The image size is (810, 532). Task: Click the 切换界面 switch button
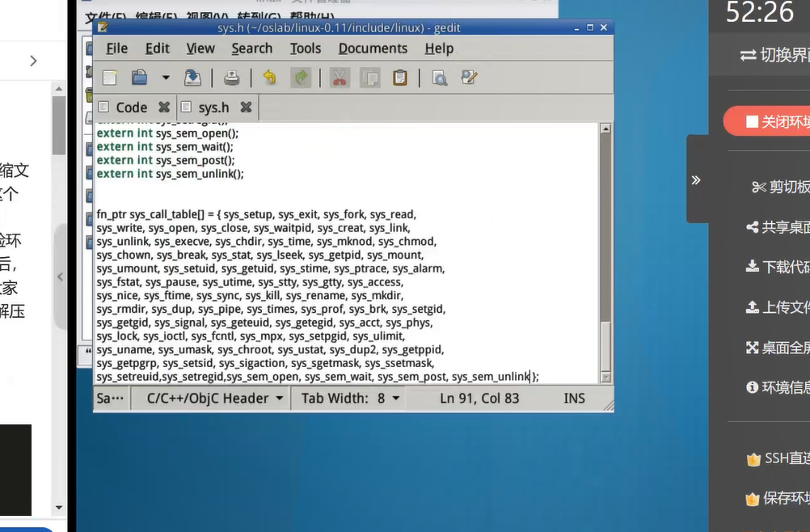pyautogui.click(x=774, y=55)
